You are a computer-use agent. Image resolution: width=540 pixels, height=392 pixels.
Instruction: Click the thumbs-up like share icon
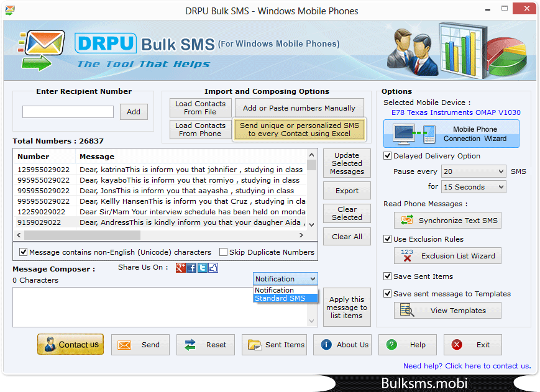213,268
